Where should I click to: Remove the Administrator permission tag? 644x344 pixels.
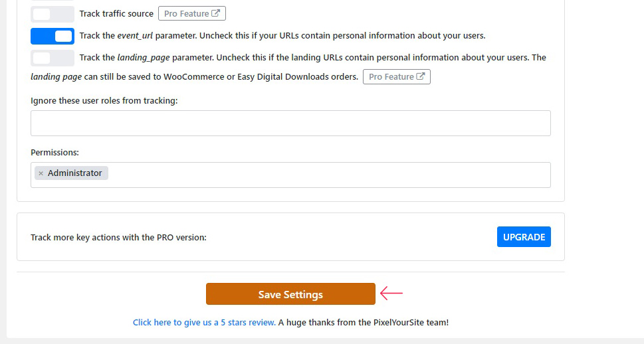[41, 173]
